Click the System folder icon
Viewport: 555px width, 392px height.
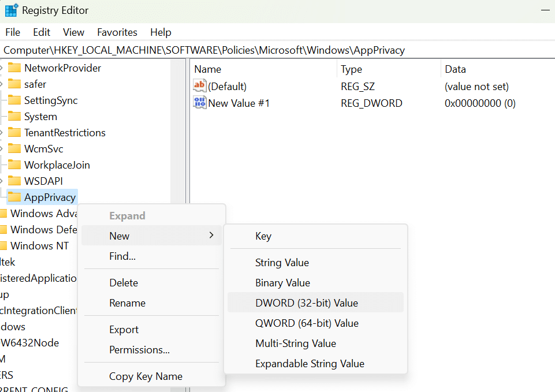pos(14,116)
